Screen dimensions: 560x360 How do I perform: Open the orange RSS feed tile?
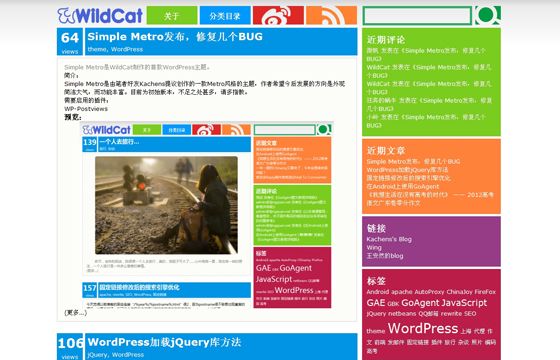click(x=331, y=15)
